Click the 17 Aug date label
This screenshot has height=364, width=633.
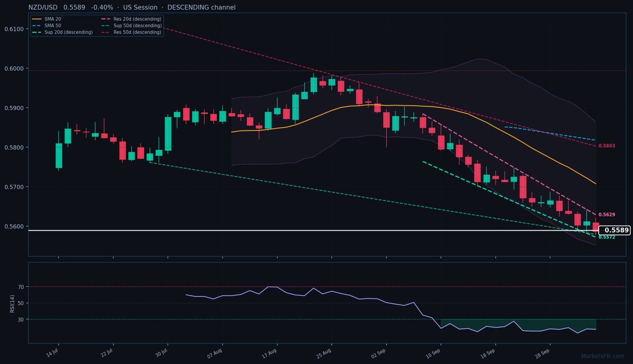270,353
